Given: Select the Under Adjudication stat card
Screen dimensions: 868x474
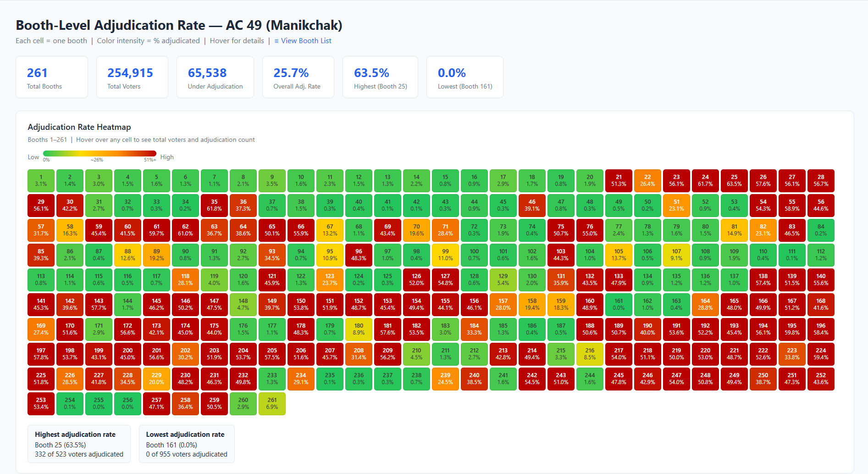Looking at the screenshot, I should tap(215, 77).
